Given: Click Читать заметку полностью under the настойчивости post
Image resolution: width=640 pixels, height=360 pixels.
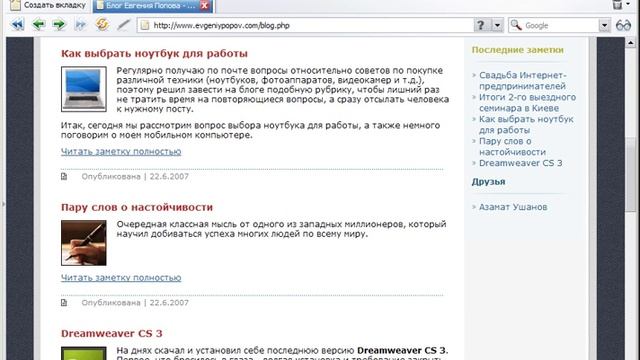Looking at the screenshot, I should click(121, 278).
